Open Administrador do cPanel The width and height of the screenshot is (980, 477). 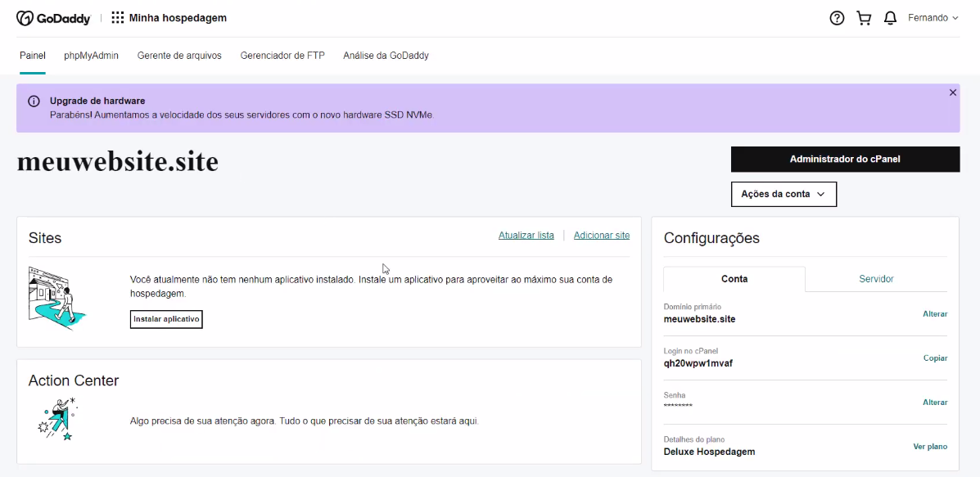(845, 160)
